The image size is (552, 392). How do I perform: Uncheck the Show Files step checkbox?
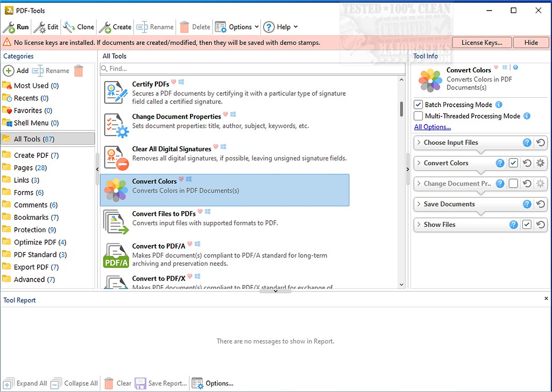527,224
